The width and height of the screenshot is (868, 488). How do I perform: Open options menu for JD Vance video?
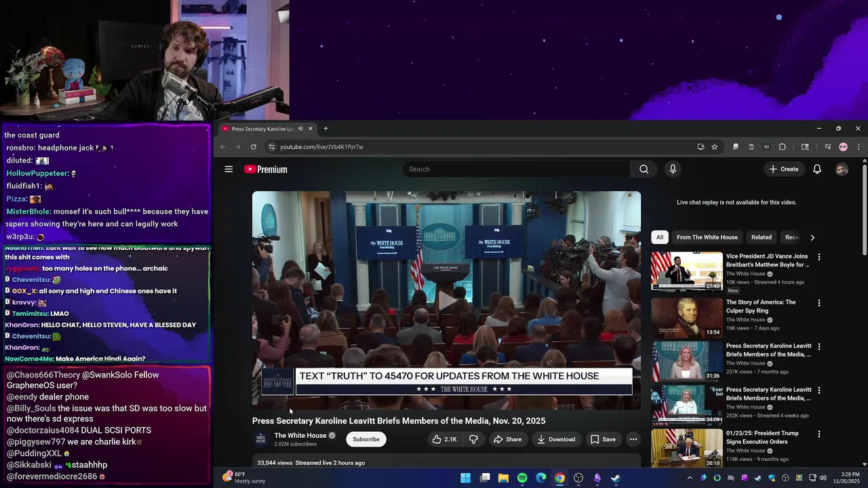[x=818, y=258]
